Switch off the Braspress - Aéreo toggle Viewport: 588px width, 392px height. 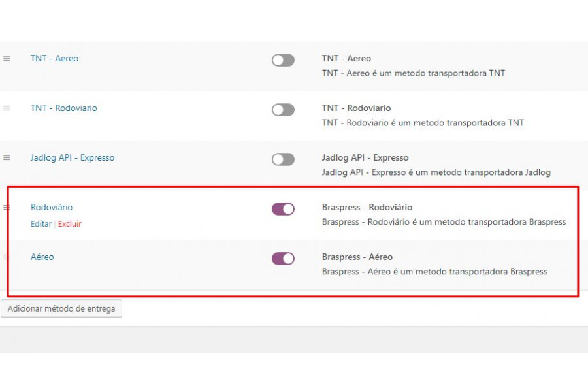click(x=283, y=259)
